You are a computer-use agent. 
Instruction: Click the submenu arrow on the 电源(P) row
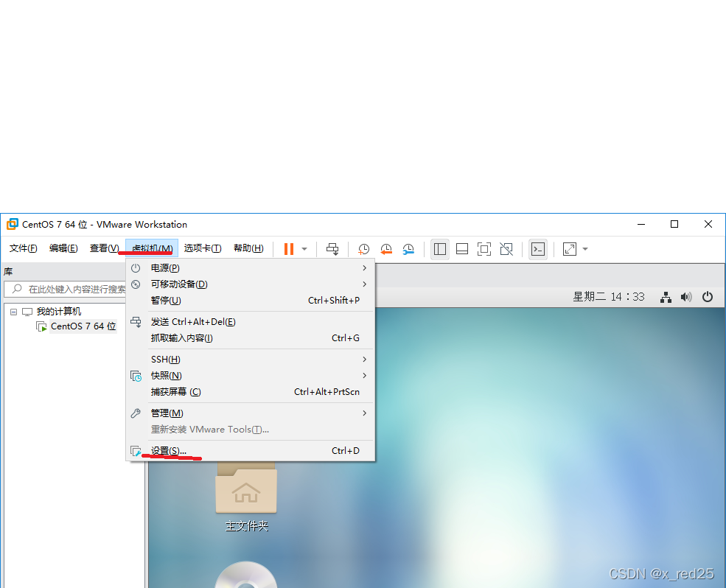tap(365, 268)
